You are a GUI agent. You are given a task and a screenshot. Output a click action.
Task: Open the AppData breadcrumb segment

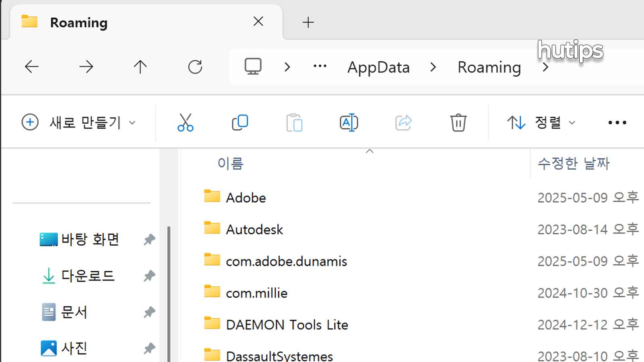coord(378,67)
